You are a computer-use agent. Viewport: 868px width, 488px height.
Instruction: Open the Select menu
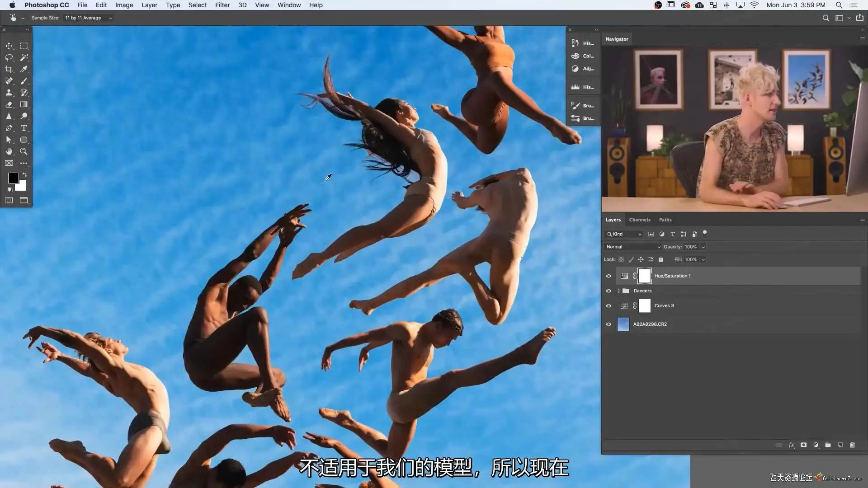(198, 5)
